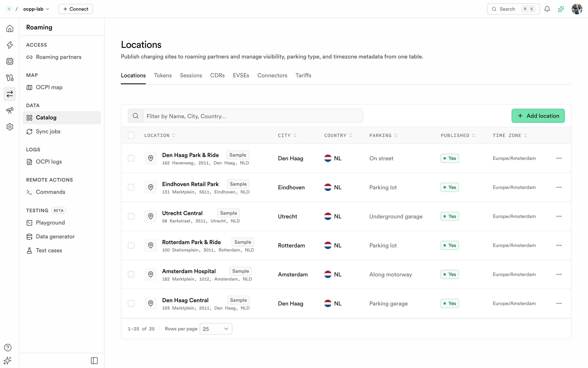Select the Utrecht Central checkbox
Viewport: 588px width, 368px height.
(x=131, y=216)
